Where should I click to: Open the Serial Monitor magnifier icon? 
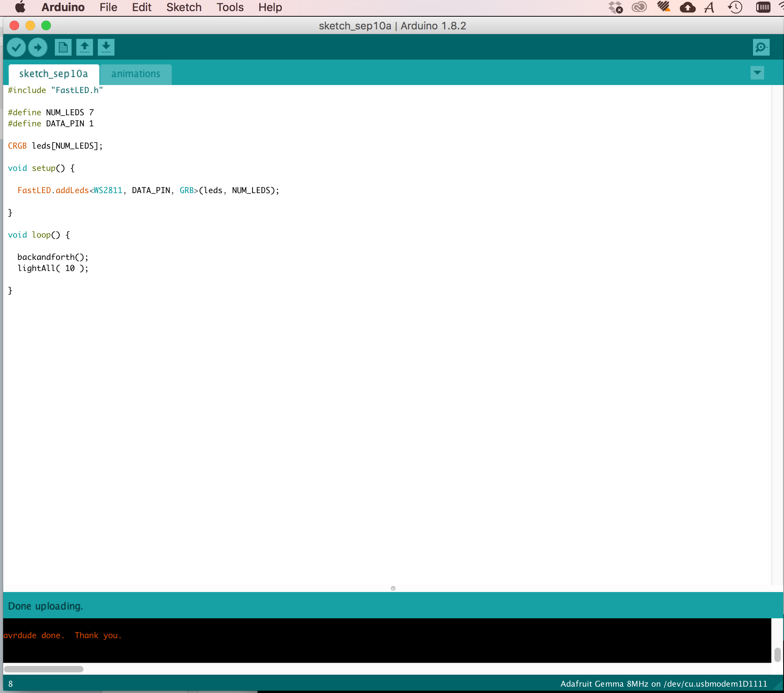[761, 48]
